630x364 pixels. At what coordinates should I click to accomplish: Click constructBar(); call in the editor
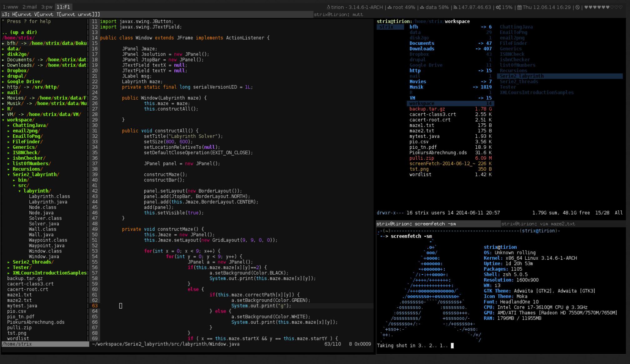click(164, 180)
